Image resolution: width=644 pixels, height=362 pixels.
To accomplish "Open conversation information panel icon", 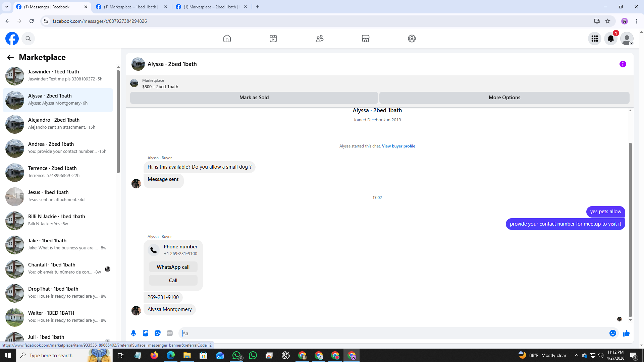I will pos(623,64).
